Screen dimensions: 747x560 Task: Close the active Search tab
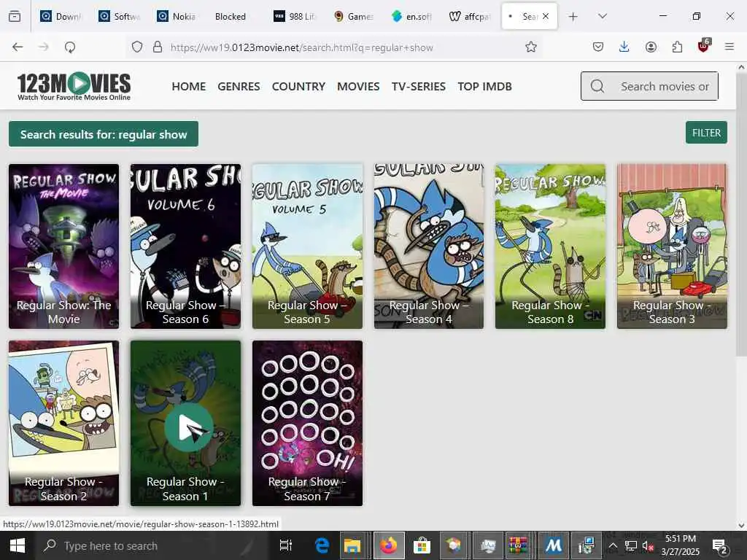coord(546,16)
